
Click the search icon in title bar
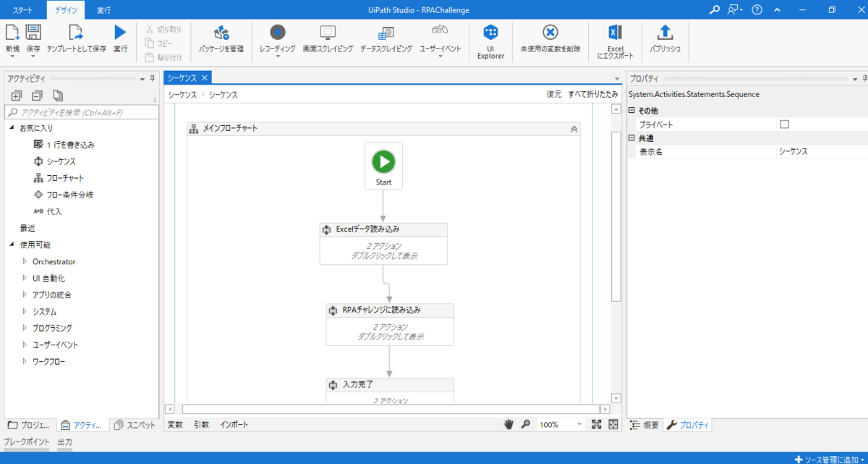(715, 9)
